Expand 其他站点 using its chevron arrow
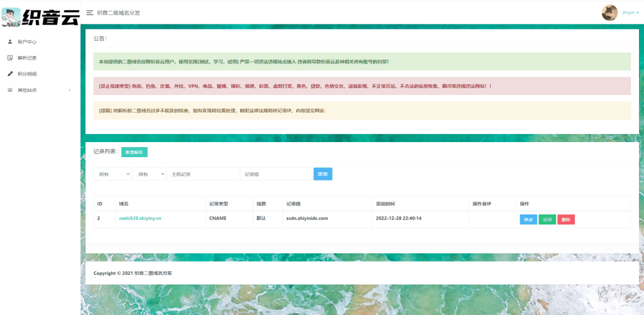 [69, 90]
